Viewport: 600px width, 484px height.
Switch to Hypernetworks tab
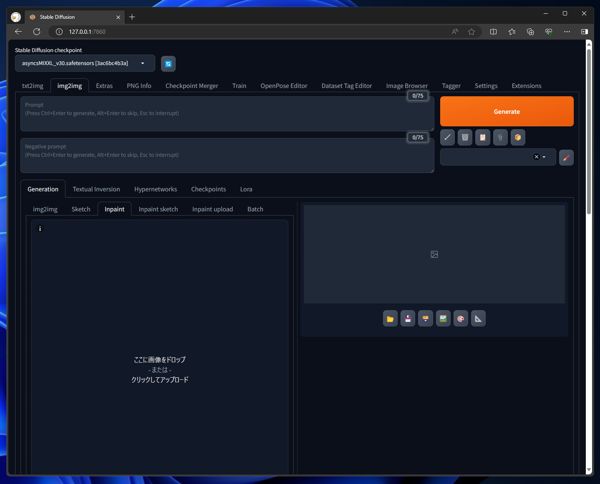(155, 189)
